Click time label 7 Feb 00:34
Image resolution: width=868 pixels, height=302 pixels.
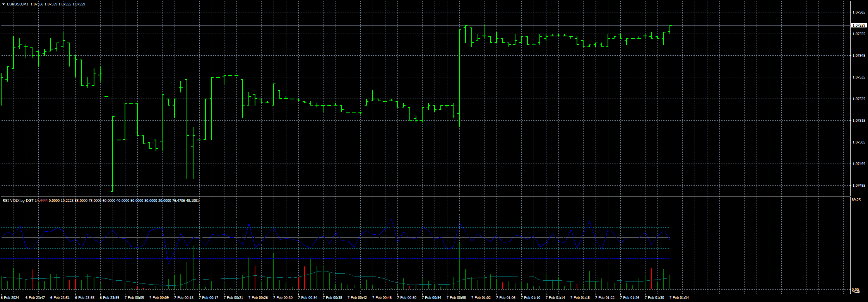(x=308, y=298)
